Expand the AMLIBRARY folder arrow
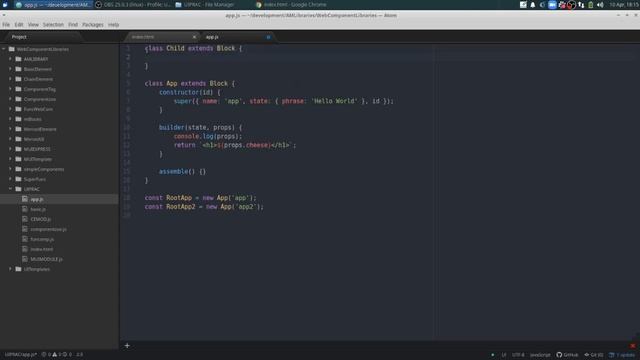640x360 pixels. point(10,59)
